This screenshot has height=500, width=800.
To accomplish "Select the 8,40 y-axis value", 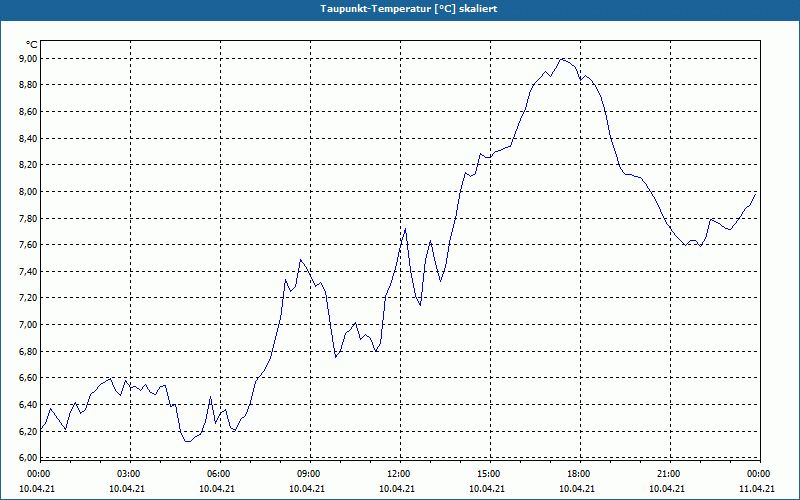I will pos(29,138).
